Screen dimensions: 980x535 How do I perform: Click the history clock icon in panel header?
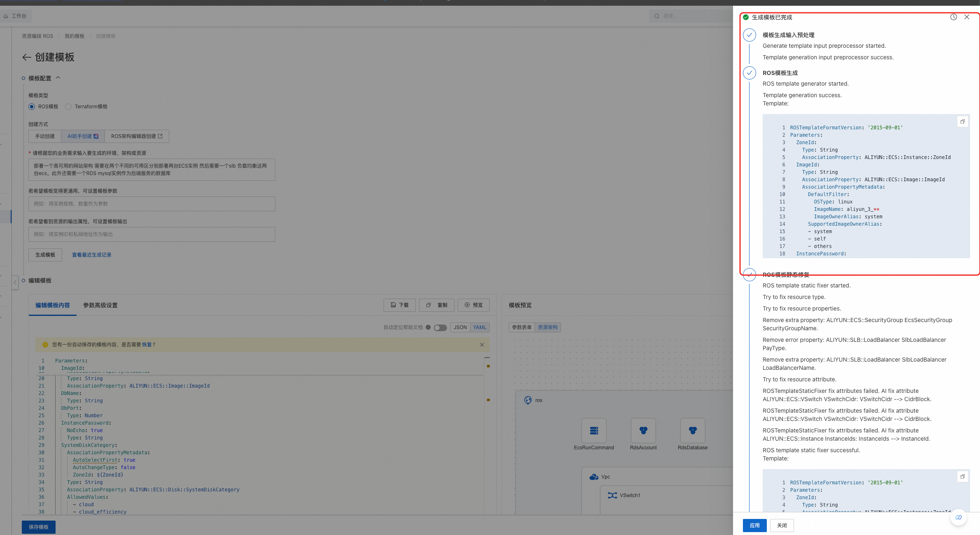pyautogui.click(x=953, y=17)
